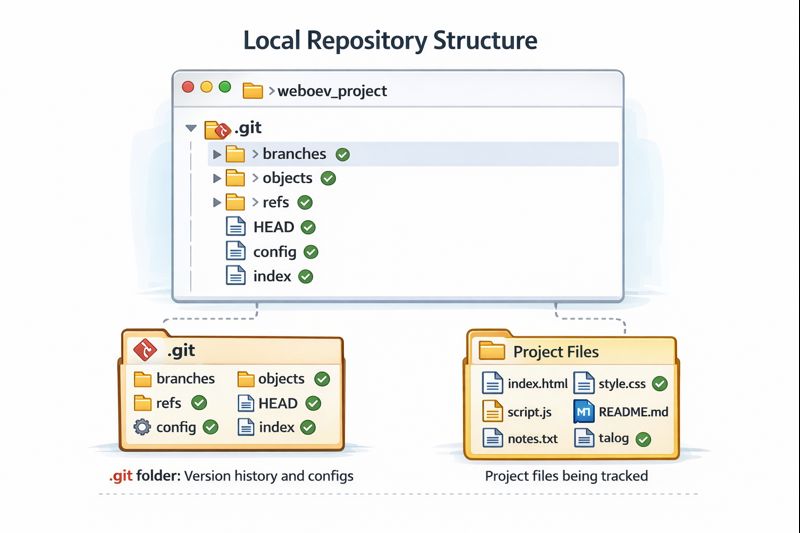
Task: Select the folder icon beside weboev_project
Action: [x=253, y=91]
